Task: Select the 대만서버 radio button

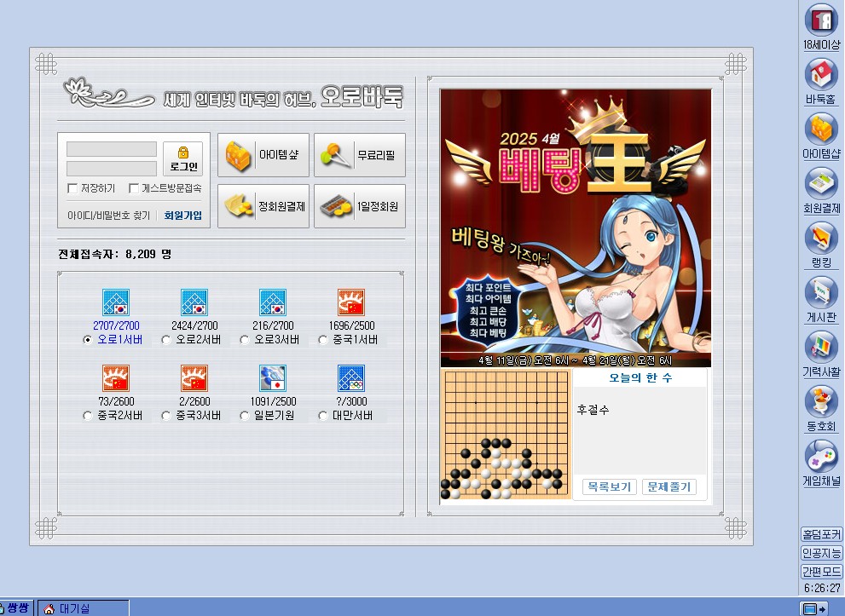Action: click(323, 416)
